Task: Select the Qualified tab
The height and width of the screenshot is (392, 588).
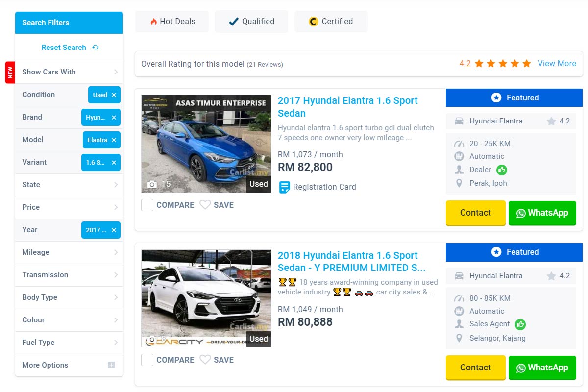Action: [x=251, y=22]
